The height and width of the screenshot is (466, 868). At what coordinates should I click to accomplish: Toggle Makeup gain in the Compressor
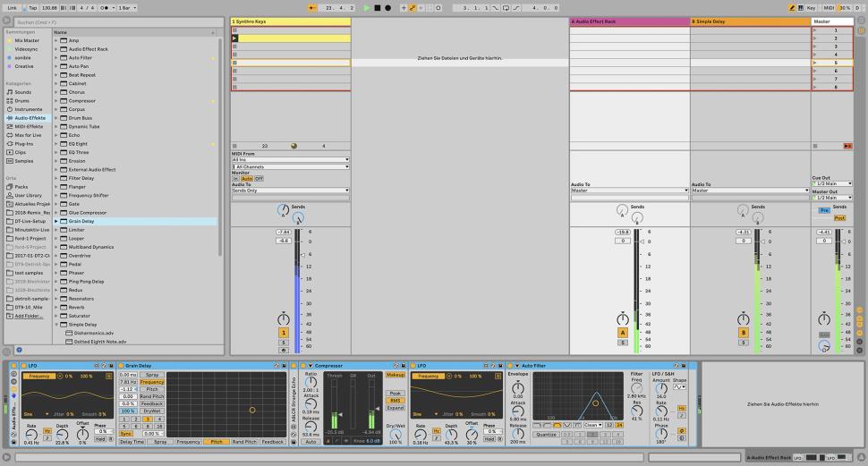(x=395, y=375)
